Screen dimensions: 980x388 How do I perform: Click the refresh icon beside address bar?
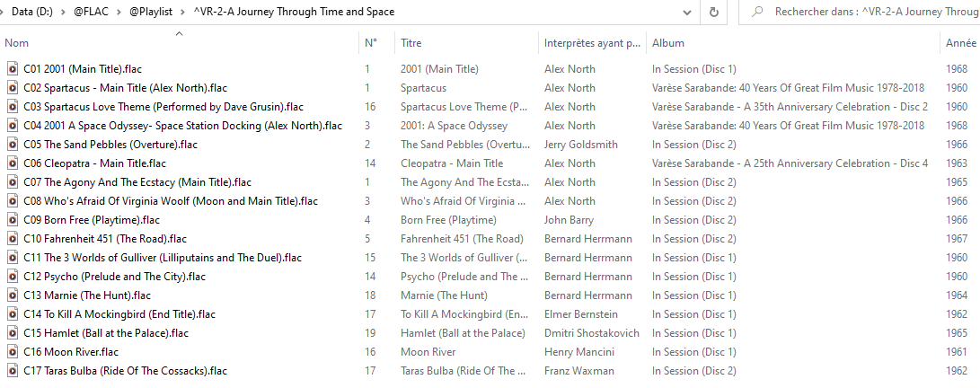point(714,12)
